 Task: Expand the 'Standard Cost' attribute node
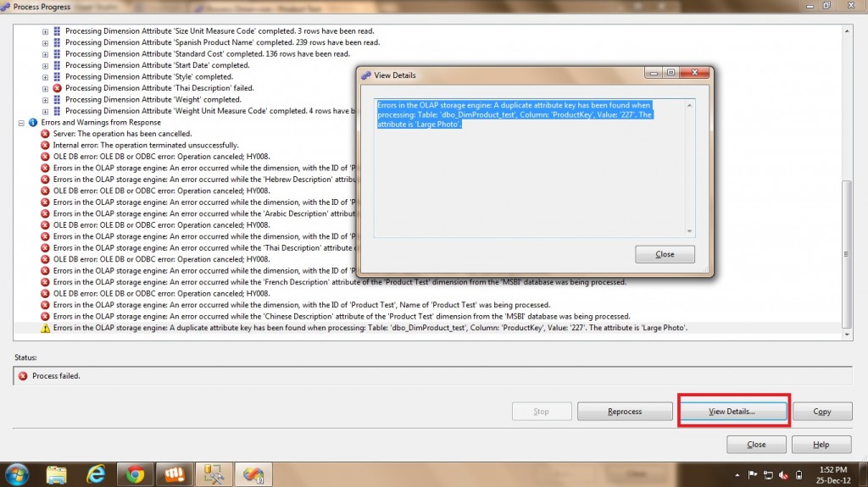pos(45,53)
